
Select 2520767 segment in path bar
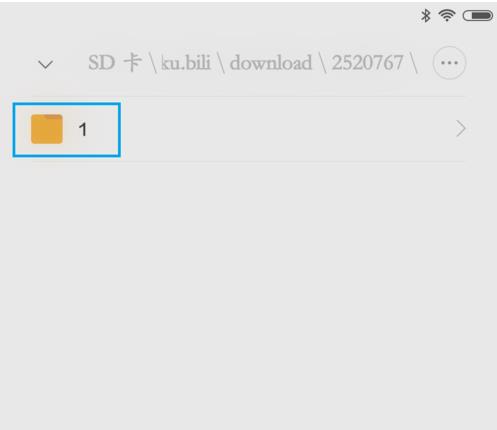click(367, 63)
